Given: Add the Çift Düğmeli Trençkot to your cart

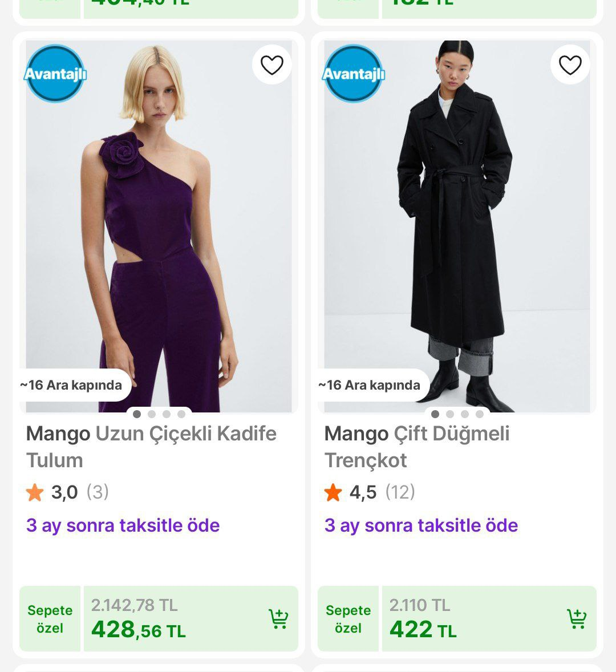Looking at the screenshot, I should coord(578,618).
